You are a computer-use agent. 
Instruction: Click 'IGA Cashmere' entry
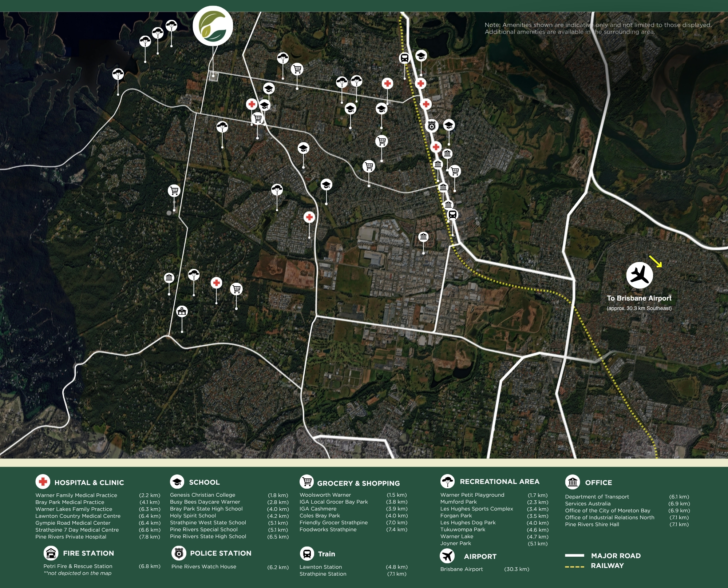318,509
